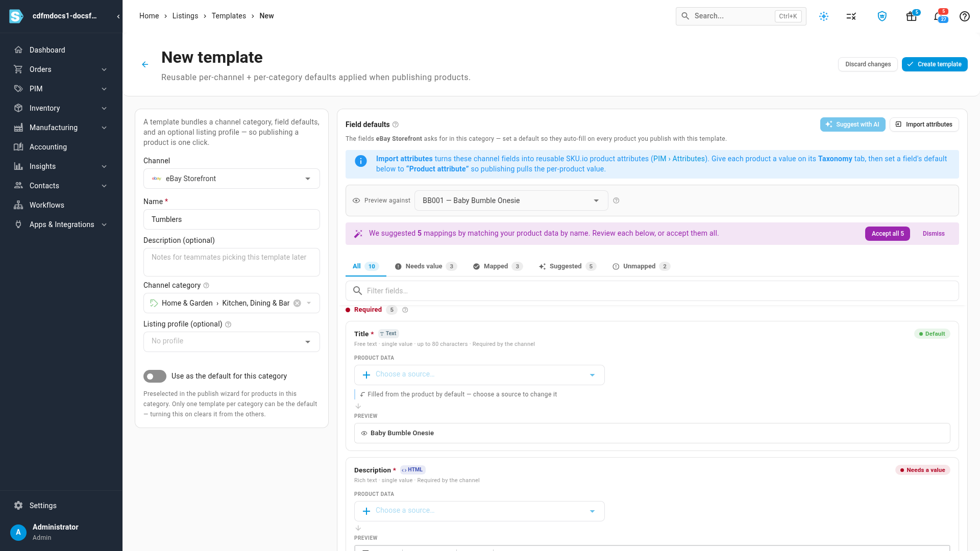
Task: Select the Mapped tab
Action: [x=498, y=266]
